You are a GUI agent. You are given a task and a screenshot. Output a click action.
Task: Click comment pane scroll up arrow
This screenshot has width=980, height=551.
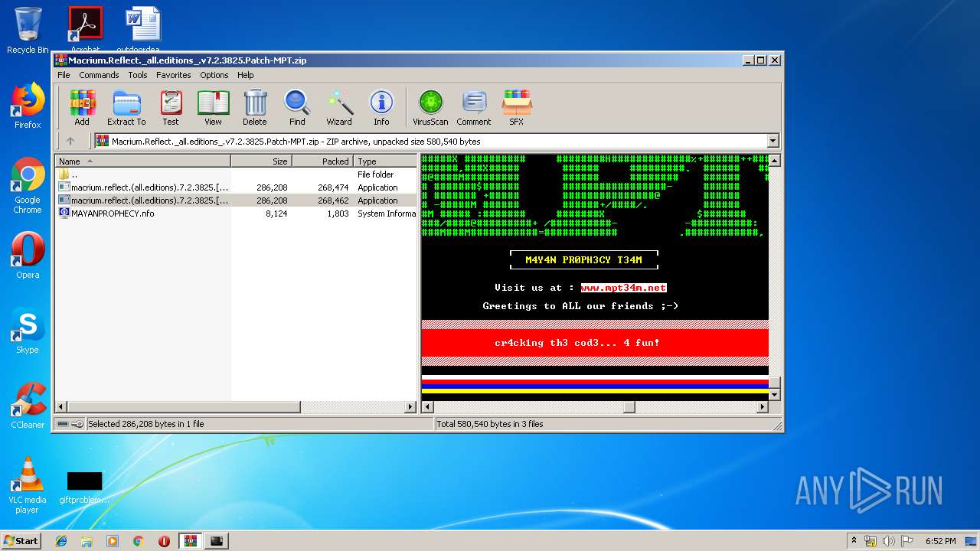click(774, 160)
